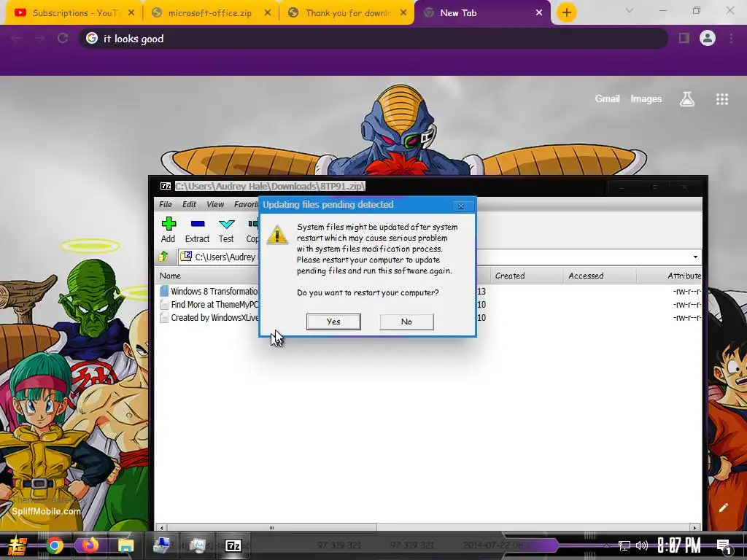Click the Search Labs flask icon

click(x=687, y=99)
